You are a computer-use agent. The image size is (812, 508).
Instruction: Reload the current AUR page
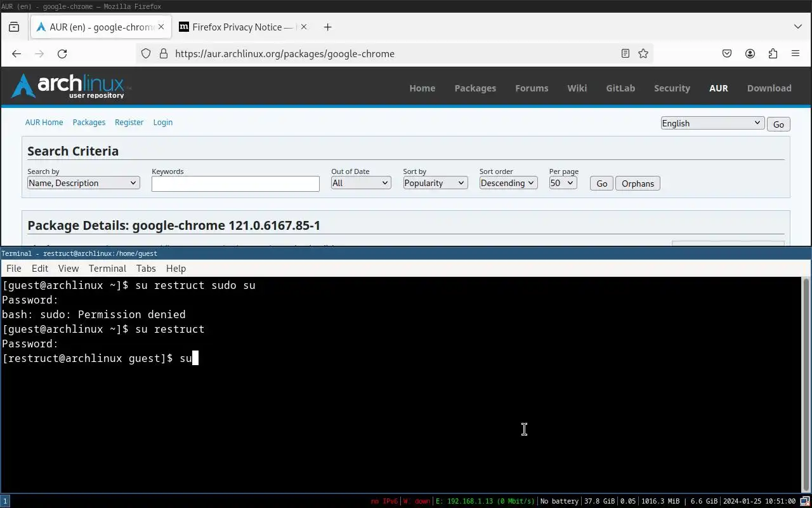(x=62, y=54)
